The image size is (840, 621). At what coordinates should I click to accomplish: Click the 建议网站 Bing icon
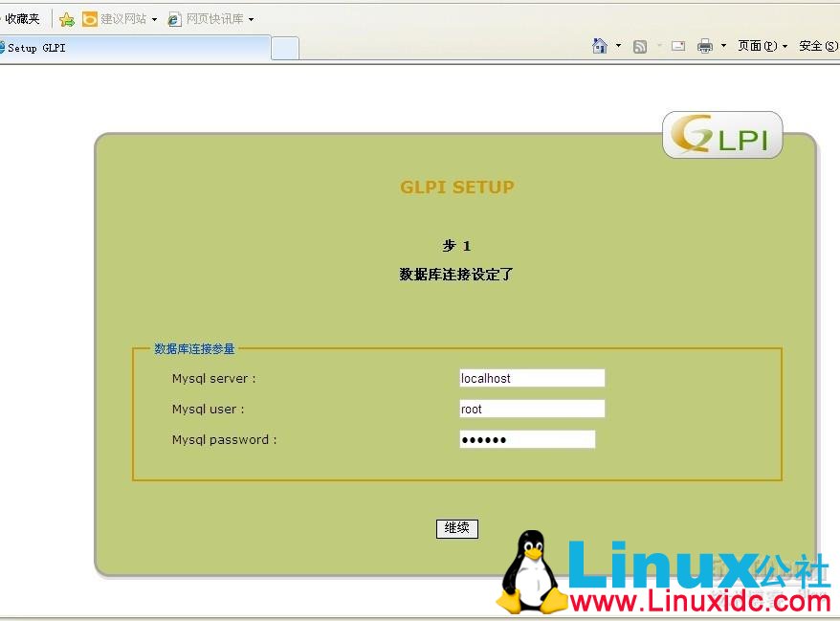coord(89,19)
